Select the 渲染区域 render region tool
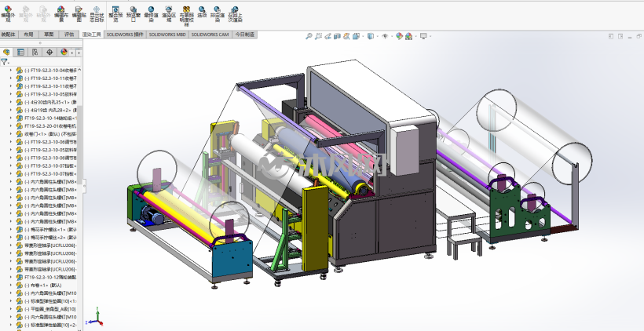The width and height of the screenshot is (644, 331). [x=169, y=13]
